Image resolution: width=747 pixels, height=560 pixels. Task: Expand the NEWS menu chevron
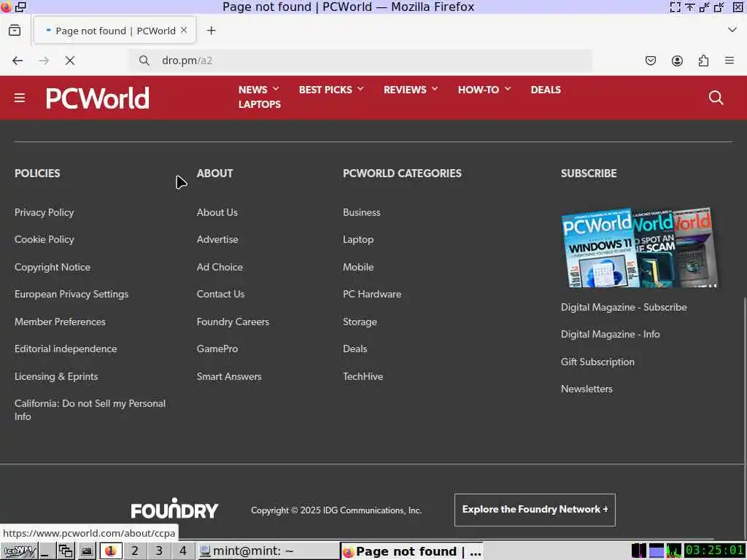tap(276, 88)
